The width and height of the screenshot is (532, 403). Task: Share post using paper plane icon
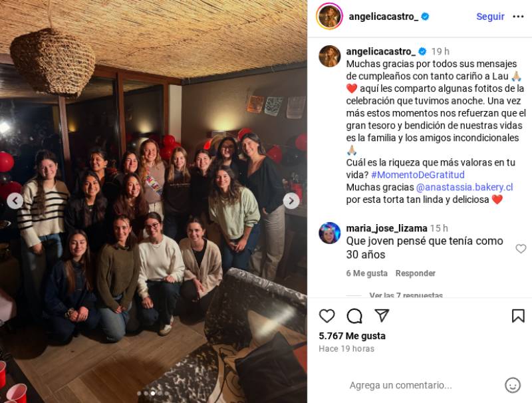(382, 315)
